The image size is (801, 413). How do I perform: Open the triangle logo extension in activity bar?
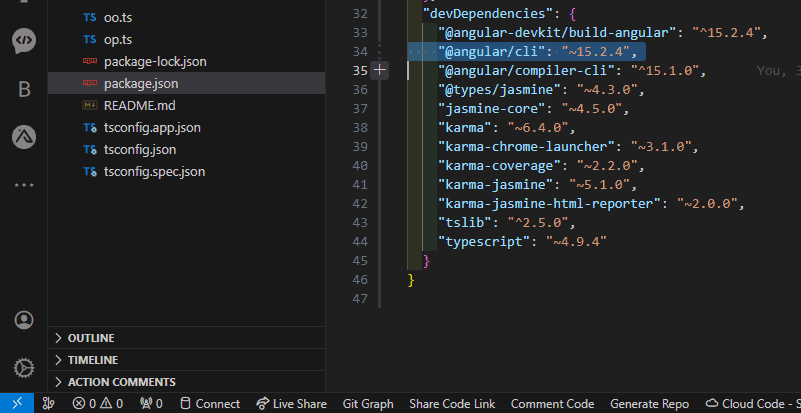(24, 137)
